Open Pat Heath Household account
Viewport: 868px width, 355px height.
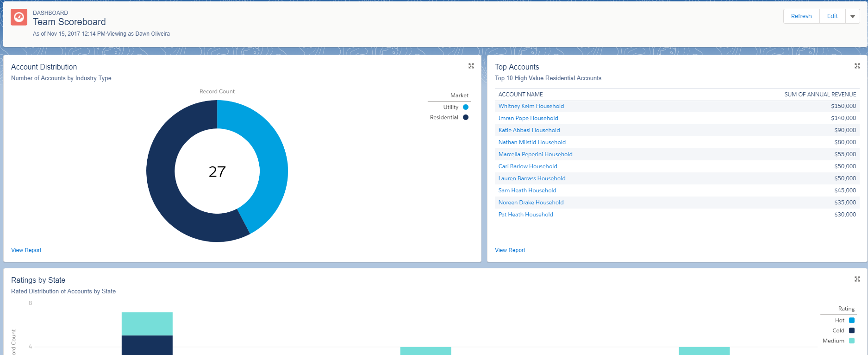click(x=526, y=215)
